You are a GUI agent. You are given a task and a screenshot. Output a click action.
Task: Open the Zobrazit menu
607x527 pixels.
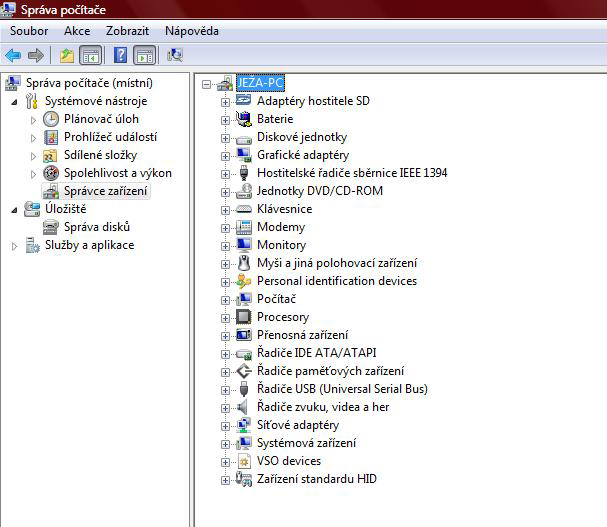point(128,31)
